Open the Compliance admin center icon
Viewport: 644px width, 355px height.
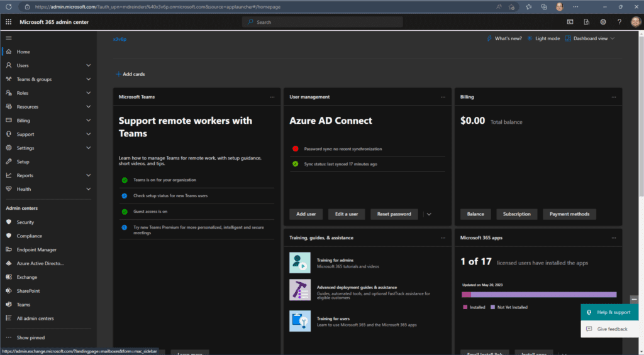(9, 236)
